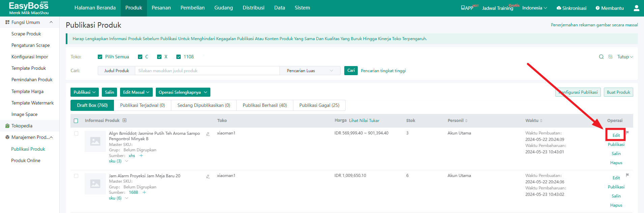This screenshot has width=644, height=213.
Task: Switch to Publikasi Terjadwal (0) tab
Action: (143, 105)
